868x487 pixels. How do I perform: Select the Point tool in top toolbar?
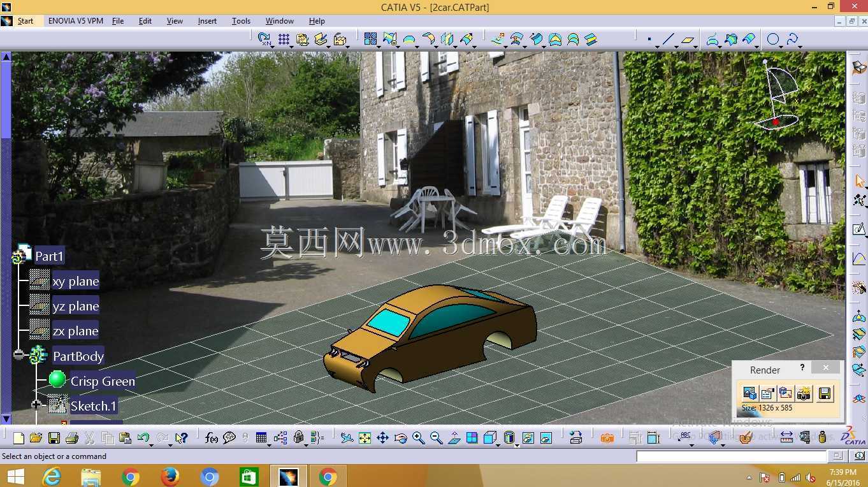(x=649, y=40)
